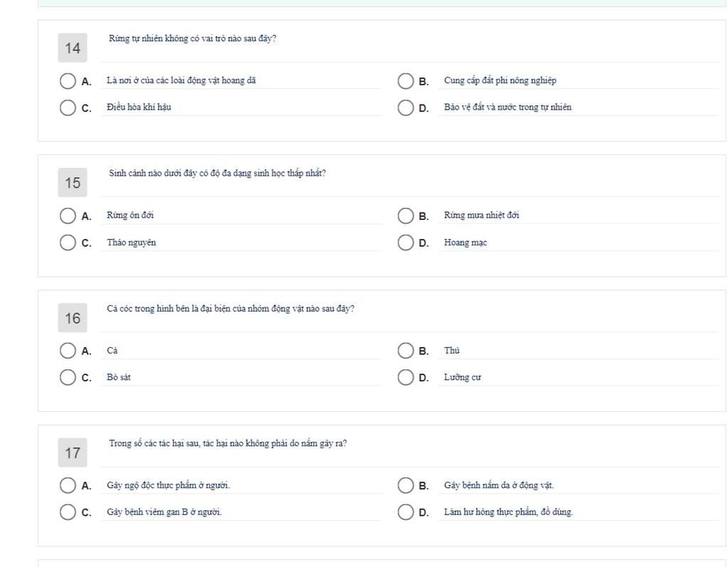Select option B 'Rừng mưa nhiệt đới'
Screen dimensions: 728x567
point(406,216)
